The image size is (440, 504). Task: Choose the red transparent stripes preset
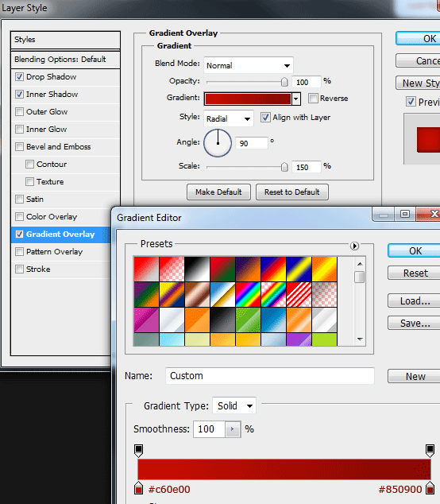299,294
